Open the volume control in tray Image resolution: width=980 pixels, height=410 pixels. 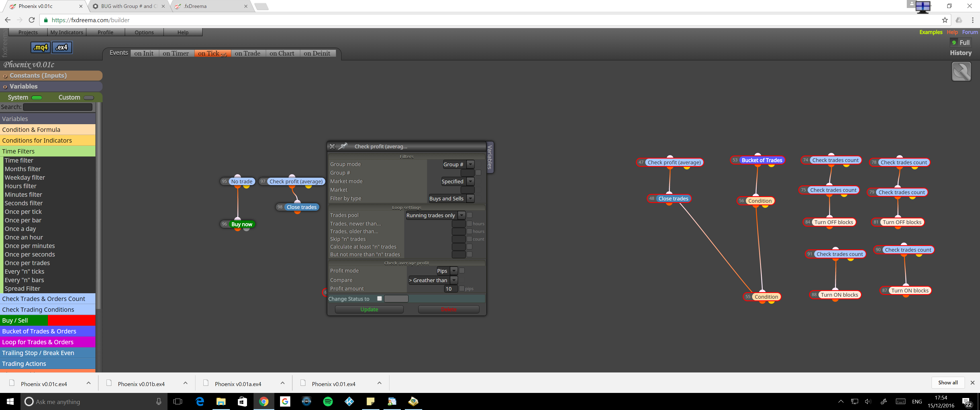868,402
